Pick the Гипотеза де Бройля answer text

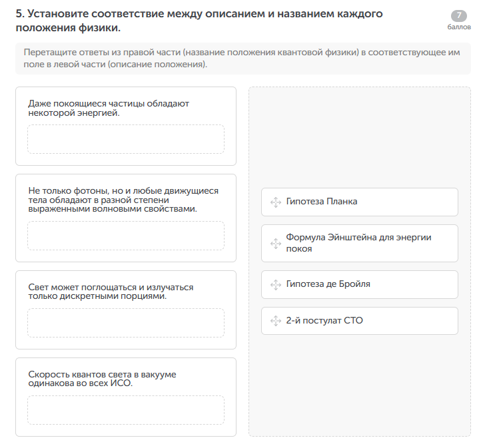click(x=328, y=284)
